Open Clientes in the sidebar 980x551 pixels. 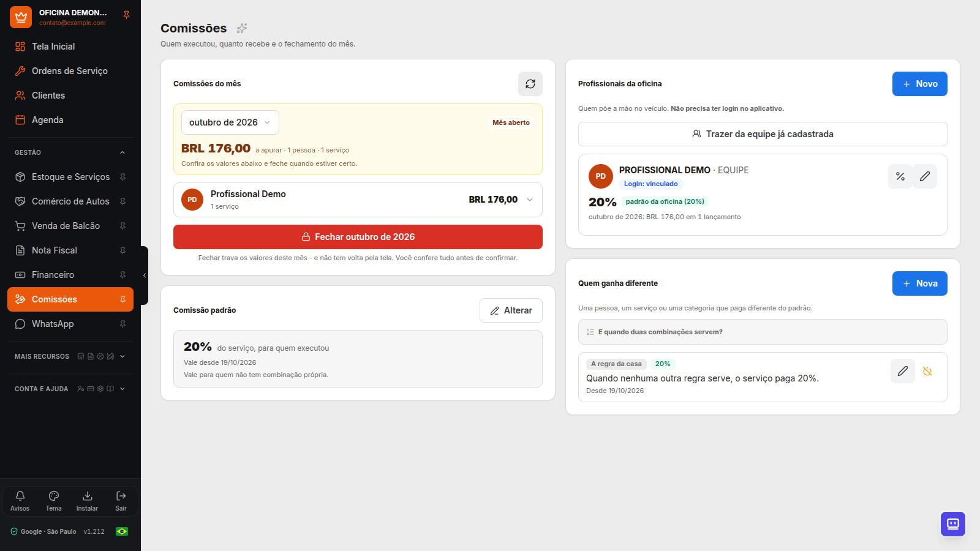point(70,96)
